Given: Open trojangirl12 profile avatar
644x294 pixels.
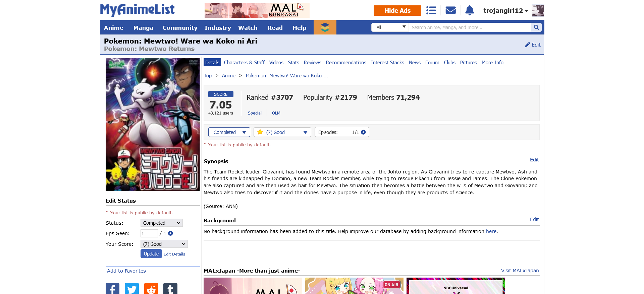Looking at the screenshot, I should click(x=538, y=10).
